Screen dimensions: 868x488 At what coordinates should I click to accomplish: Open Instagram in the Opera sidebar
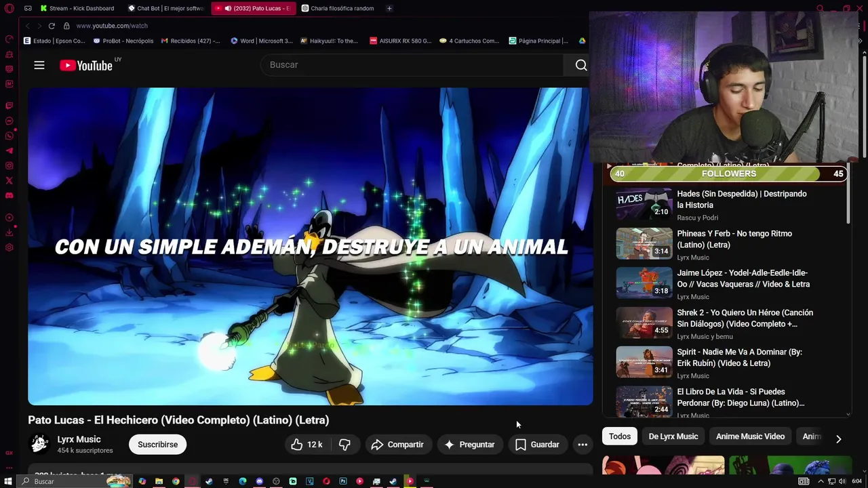9,166
